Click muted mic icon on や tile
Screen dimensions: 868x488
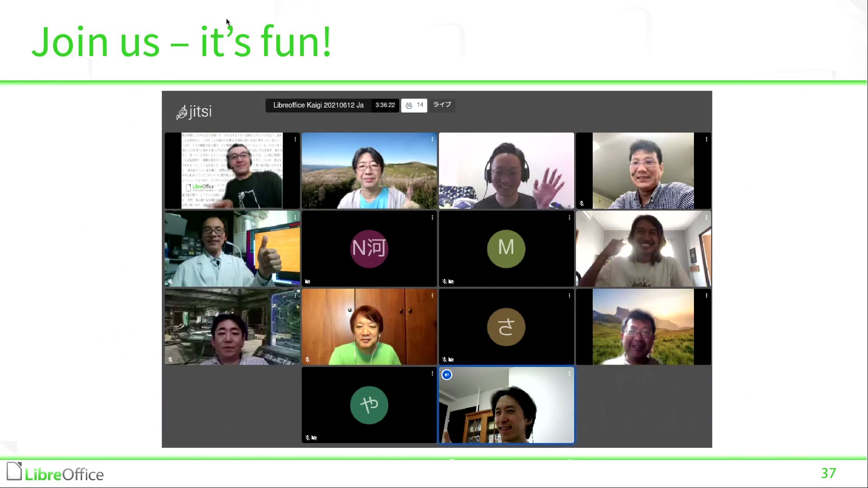307,438
